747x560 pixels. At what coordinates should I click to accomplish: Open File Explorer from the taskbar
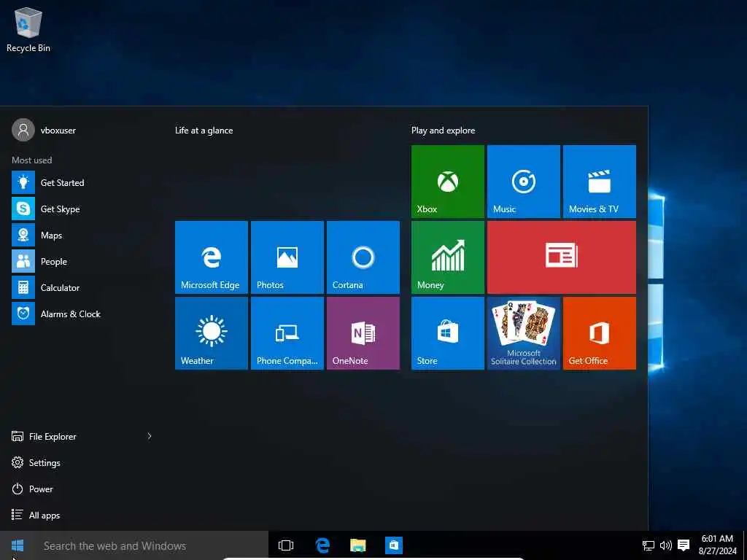(x=357, y=545)
